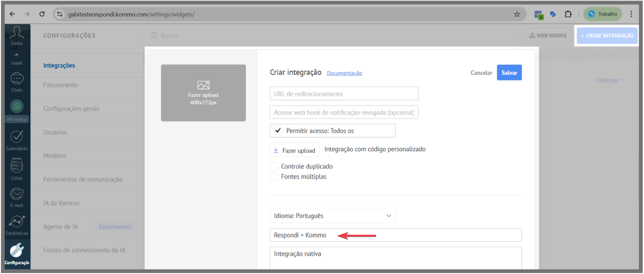Click Salvar button
Screen dimensions: 644x274
[x=510, y=73]
